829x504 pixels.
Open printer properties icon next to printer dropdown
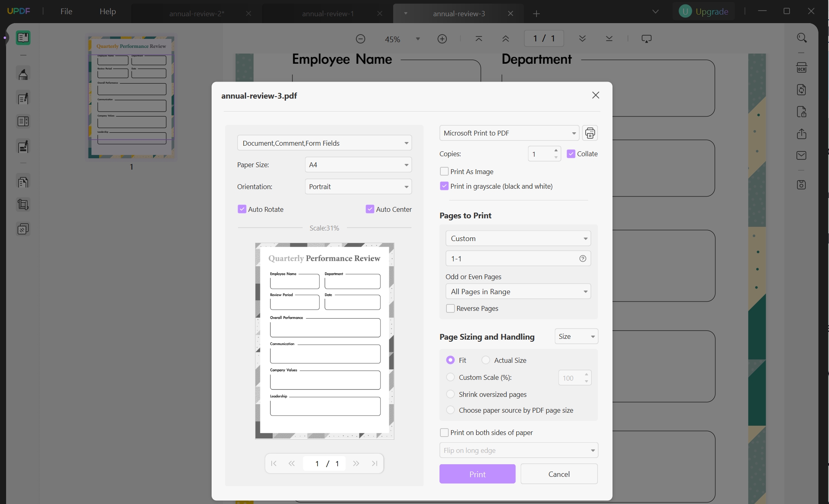590,133
